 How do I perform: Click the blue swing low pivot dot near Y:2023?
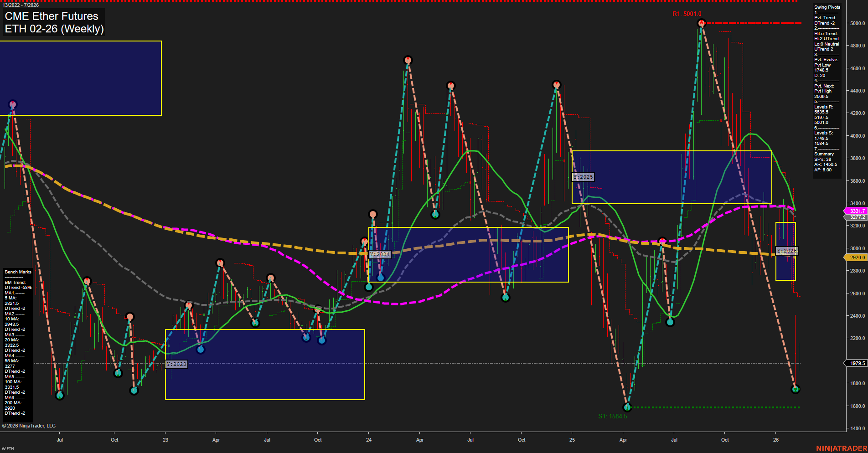tap(201, 349)
